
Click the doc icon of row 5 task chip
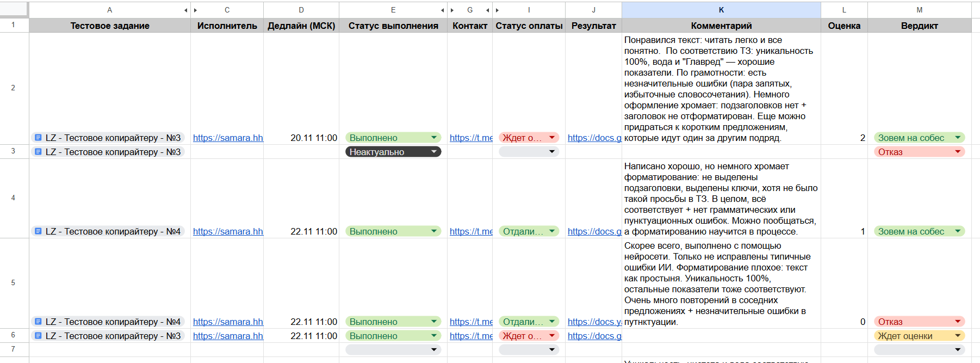point(38,322)
